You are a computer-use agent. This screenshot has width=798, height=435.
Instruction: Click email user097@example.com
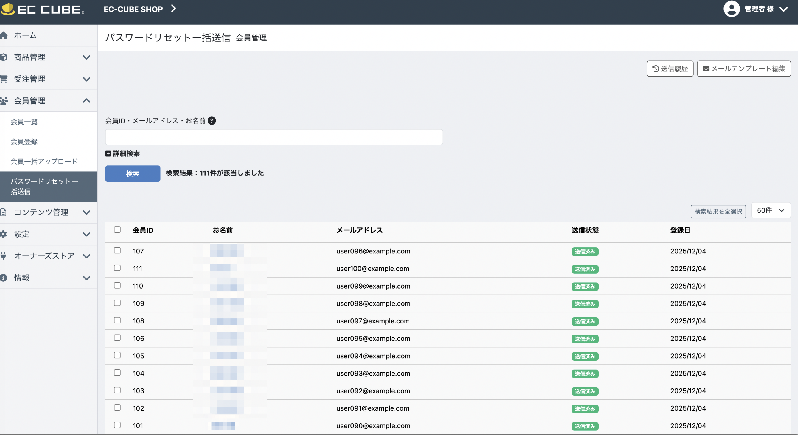(373, 321)
